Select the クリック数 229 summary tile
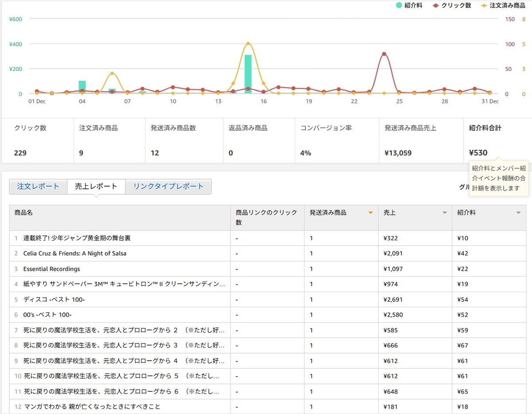This screenshot has height=414, width=532. 37,141
